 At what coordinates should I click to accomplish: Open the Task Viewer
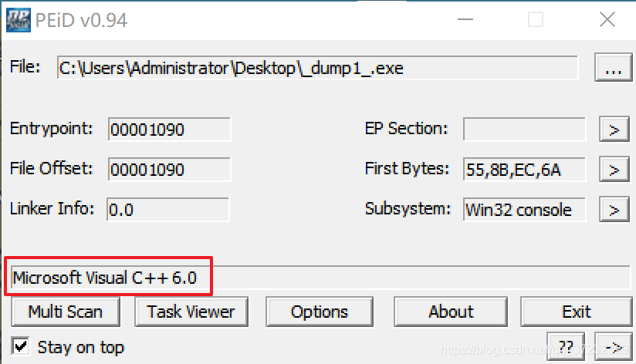pos(191,312)
